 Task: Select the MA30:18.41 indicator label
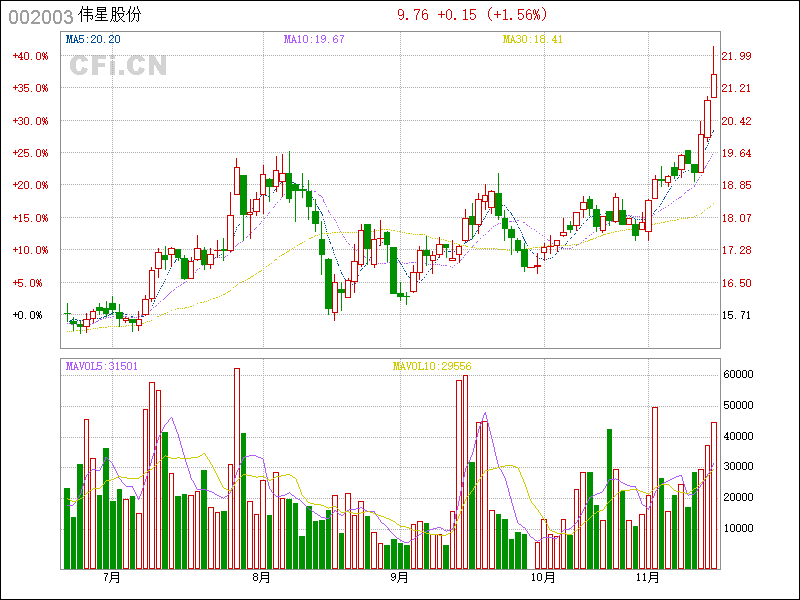[532, 39]
